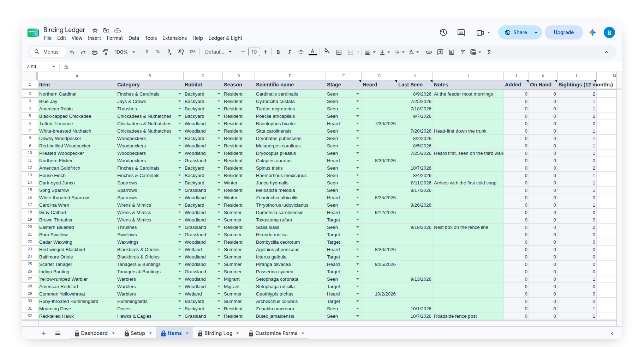Image resolution: width=644 pixels, height=347 pixels.
Task: Toggle strikethrough formatting
Action: click(x=301, y=52)
